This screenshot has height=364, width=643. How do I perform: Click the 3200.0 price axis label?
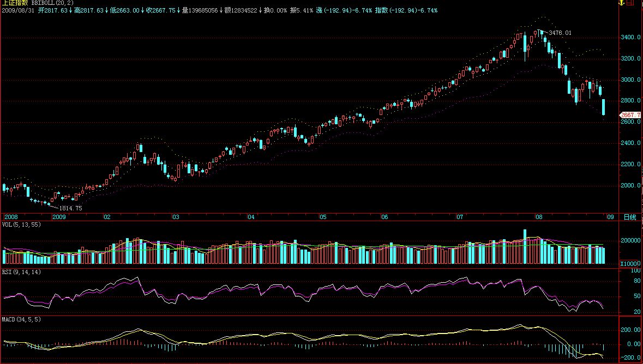[x=630, y=59]
